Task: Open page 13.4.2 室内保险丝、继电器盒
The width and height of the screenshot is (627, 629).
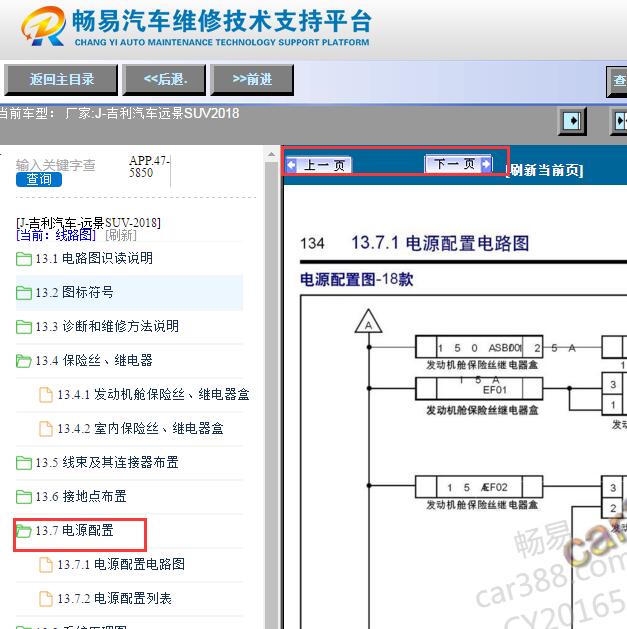Action: (140, 429)
